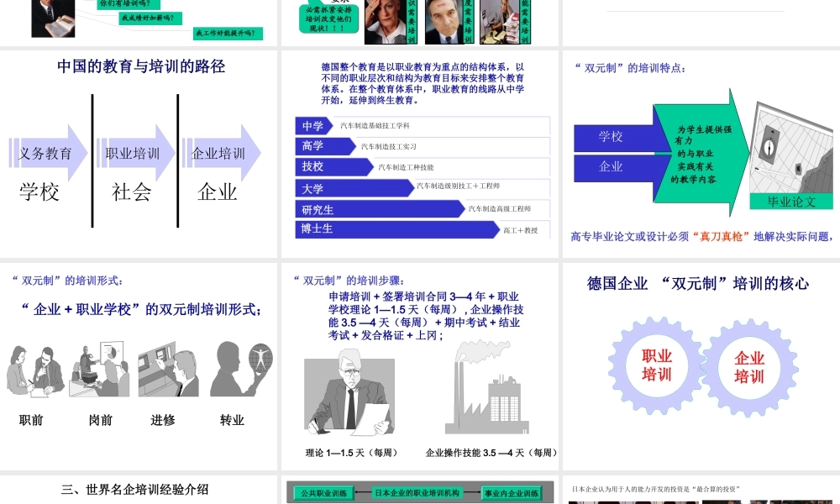The image size is (840, 504).
Task: Select the 转业 caption
Action: point(232,420)
